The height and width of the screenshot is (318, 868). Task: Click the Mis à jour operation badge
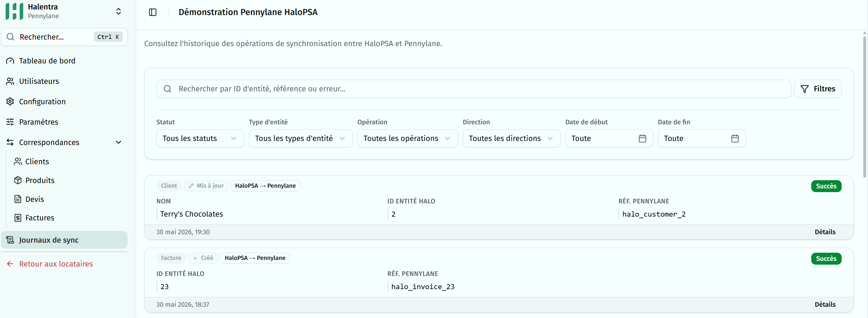click(206, 186)
